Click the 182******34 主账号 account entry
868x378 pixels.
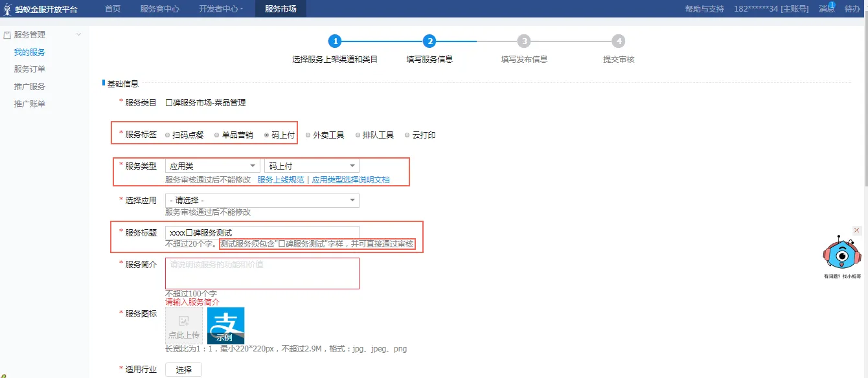[771, 9]
